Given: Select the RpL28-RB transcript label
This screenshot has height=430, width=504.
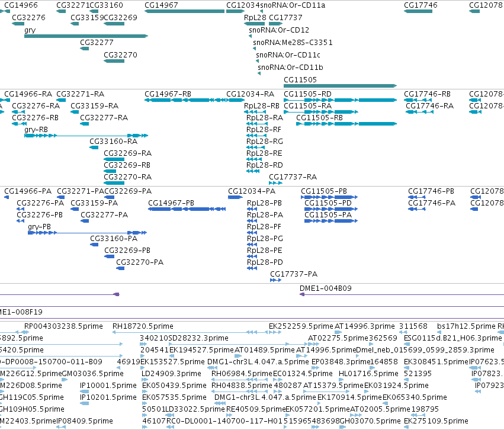Looking at the screenshot, I should click(x=262, y=106).
